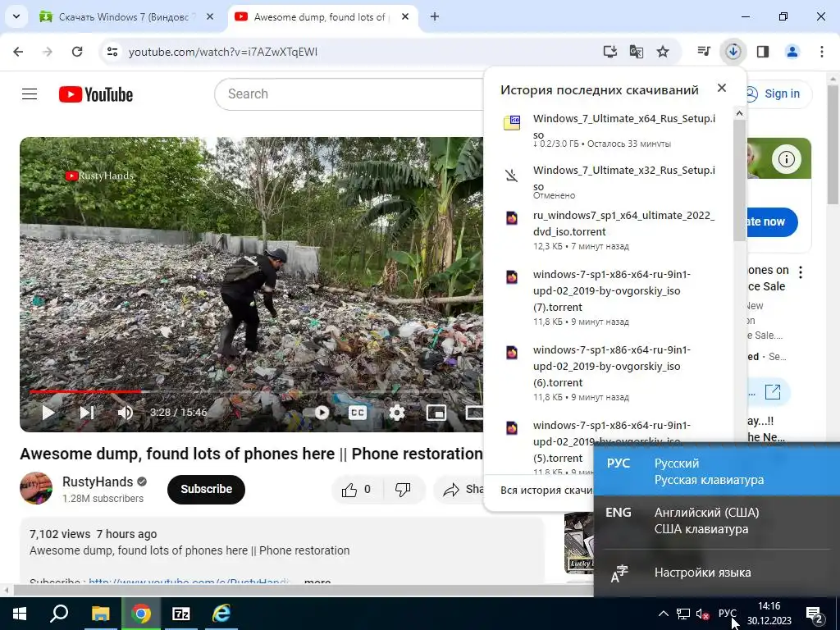Select Русский keyboard language
Viewport: 840px width, 630px height.
(717, 472)
